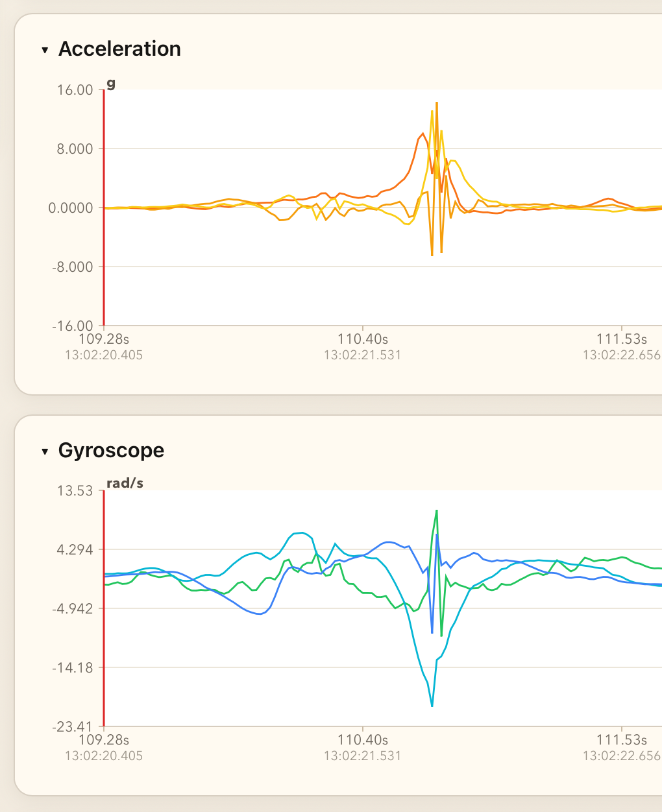Screen dimensions: 662x812
Task: Click the rad/s unit label on the gyroscope chart
Action: 124,483
